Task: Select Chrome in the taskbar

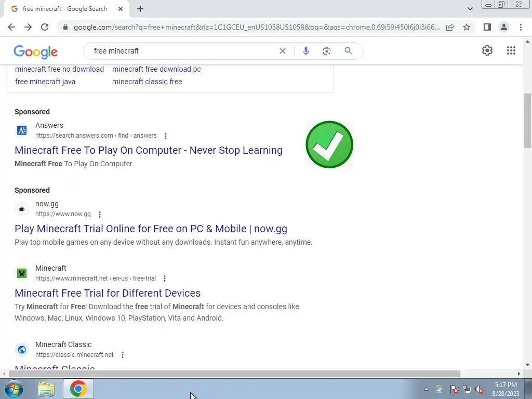Action: pyautogui.click(x=78, y=389)
